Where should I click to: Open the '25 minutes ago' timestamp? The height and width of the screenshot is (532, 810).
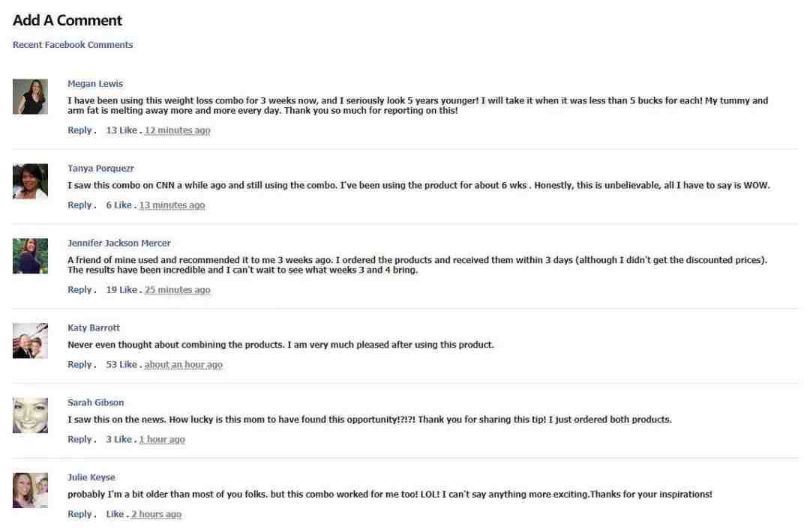[177, 289]
